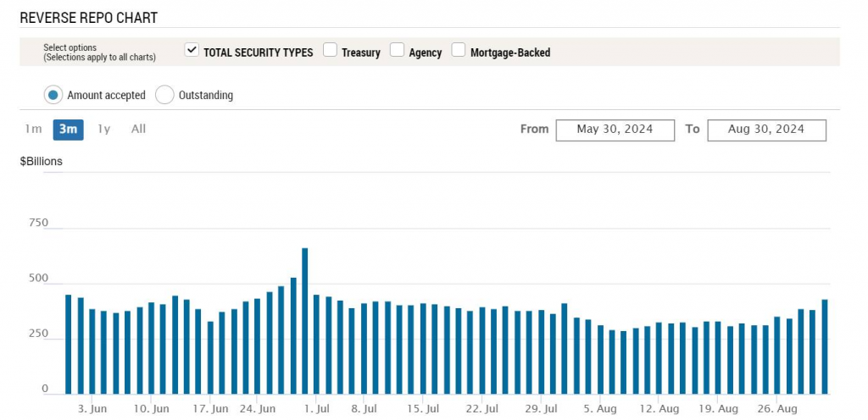Click the 750 y-axis value label
The width and height of the screenshot is (868, 420).
(39, 223)
